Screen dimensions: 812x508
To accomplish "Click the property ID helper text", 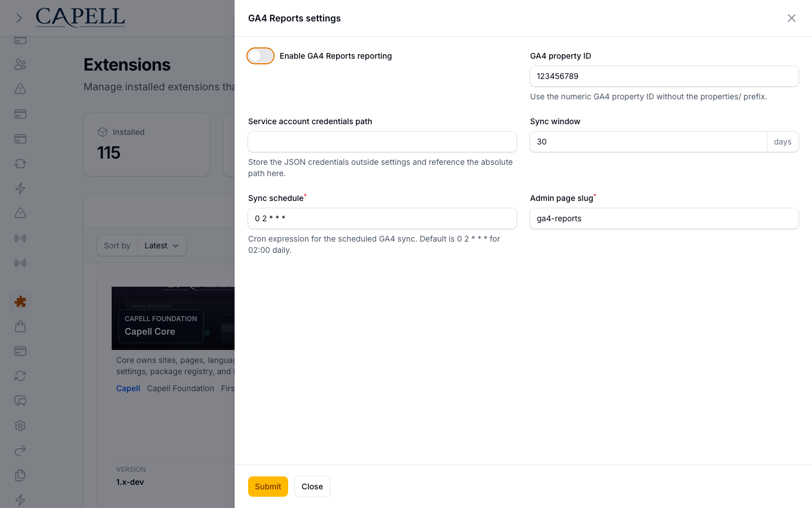I will tap(648, 97).
